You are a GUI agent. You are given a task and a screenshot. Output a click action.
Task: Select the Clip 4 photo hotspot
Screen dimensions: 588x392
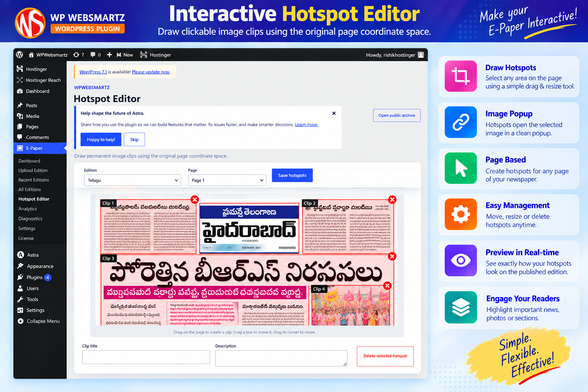(350, 306)
